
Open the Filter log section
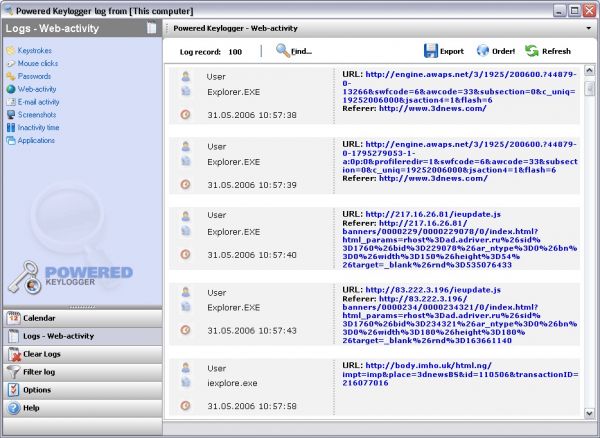[x=83, y=372]
